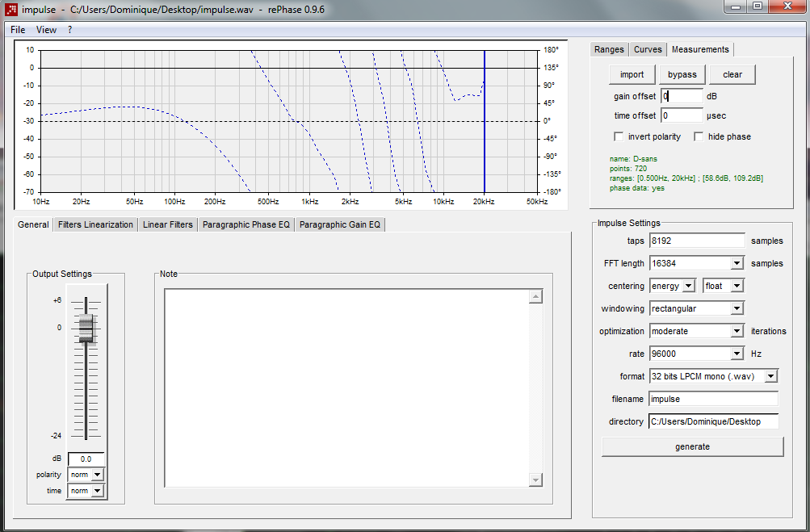
Task: Open the View menu
Action: click(46, 30)
